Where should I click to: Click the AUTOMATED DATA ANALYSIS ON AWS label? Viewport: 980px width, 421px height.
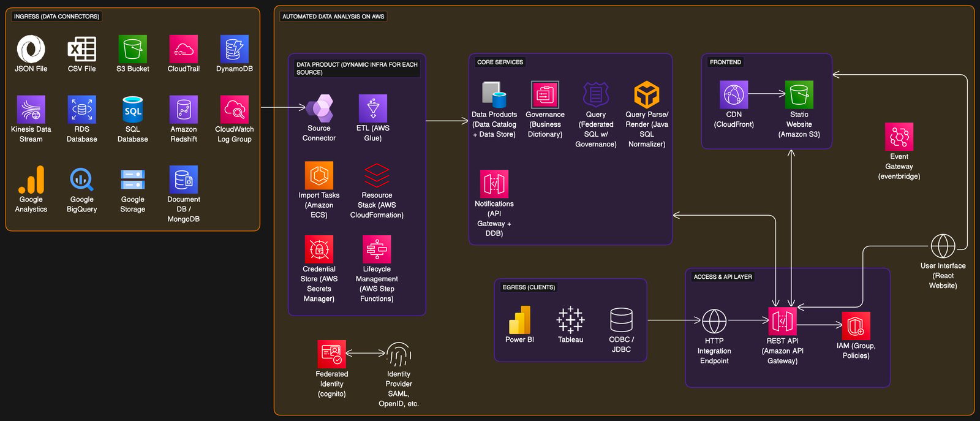click(x=333, y=17)
